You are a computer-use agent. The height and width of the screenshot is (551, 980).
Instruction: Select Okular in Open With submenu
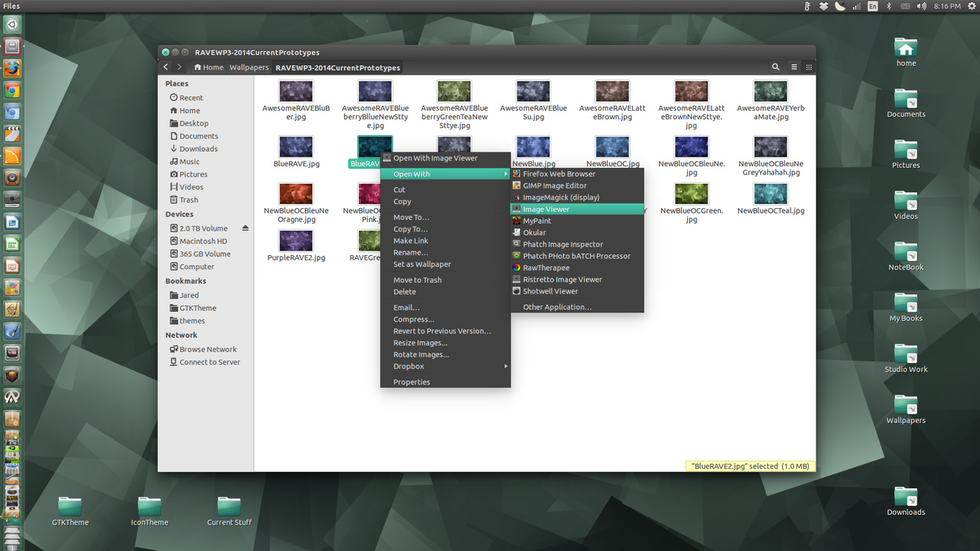577,233
